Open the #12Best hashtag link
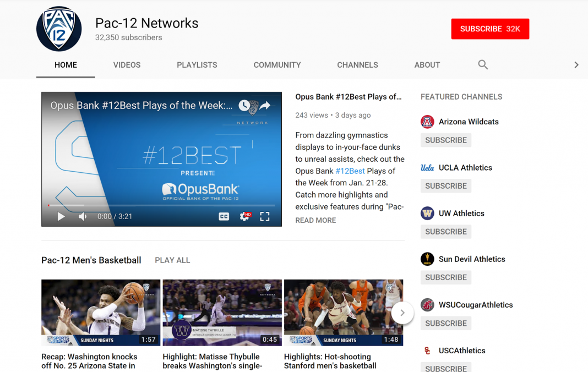 click(350, 171)
